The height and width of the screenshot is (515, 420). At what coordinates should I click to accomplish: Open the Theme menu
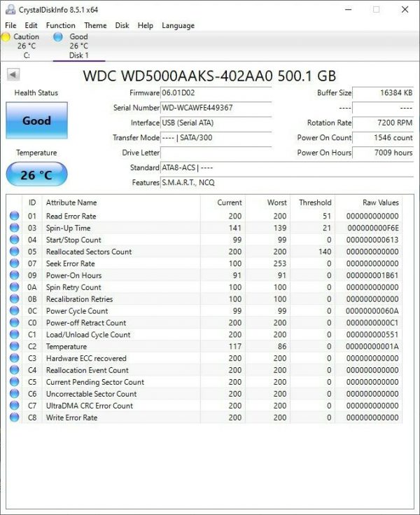[95, 25]
